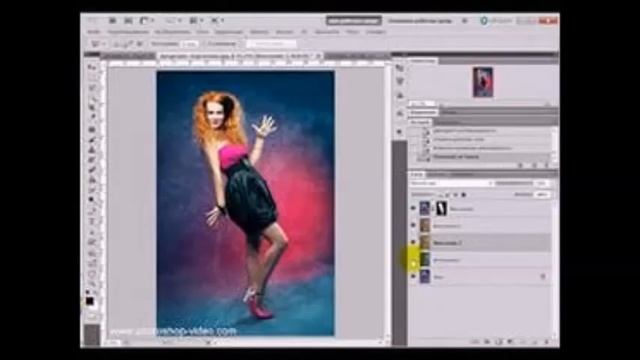Viewport: 640px width, 360px height.
Task: Select the Horizontal Type tool
Action: (x=92, y=222)
